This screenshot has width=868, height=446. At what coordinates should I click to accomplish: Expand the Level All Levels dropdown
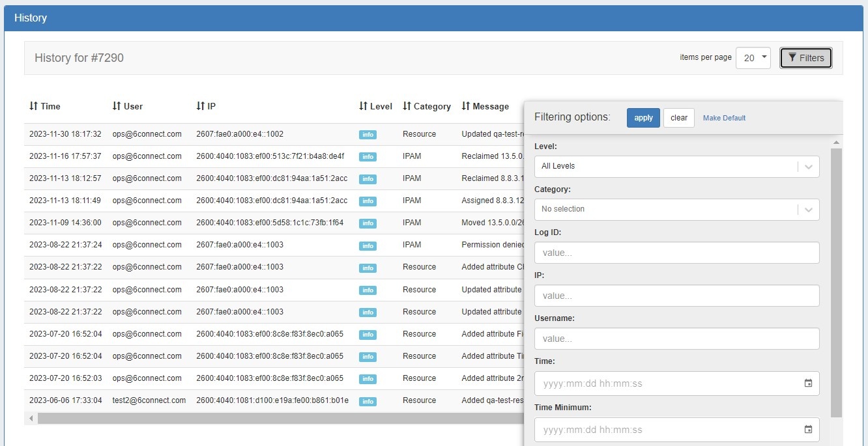676,166
